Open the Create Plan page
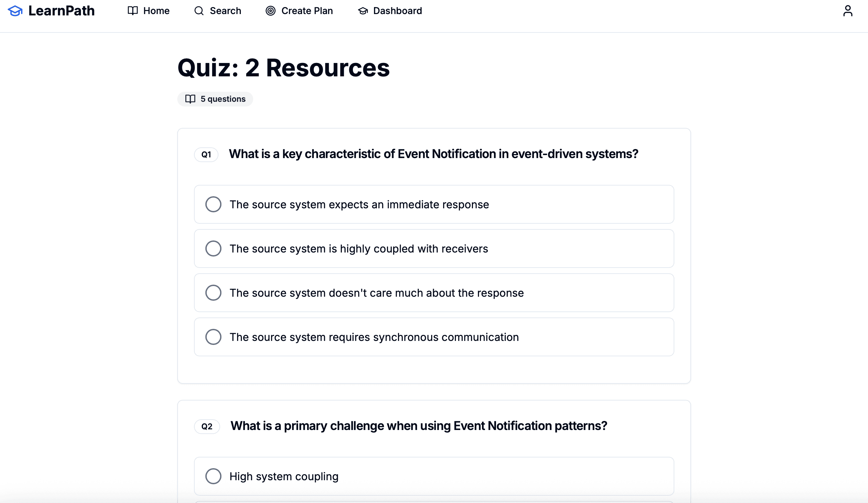Screen dimensions: 868x503 [307, 11]
